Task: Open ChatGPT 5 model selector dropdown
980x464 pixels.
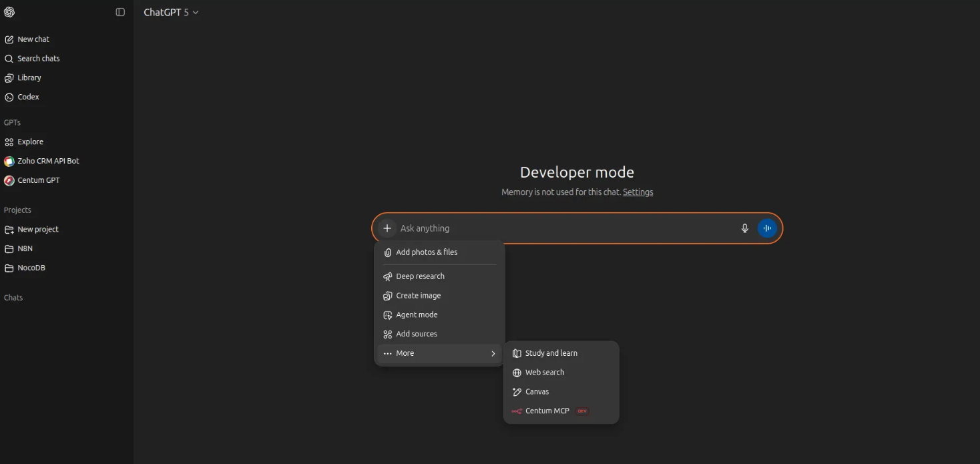Action: pos(171,12)
